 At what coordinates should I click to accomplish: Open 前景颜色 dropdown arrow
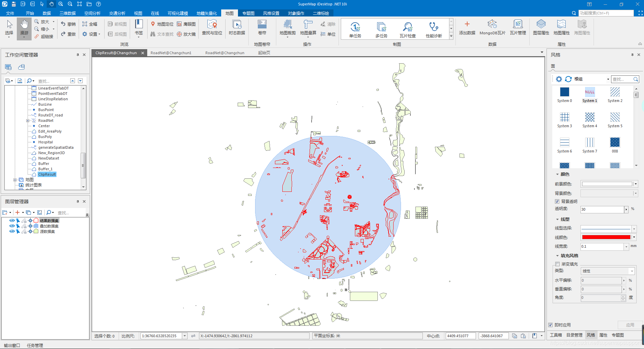(x=635, y=184)
